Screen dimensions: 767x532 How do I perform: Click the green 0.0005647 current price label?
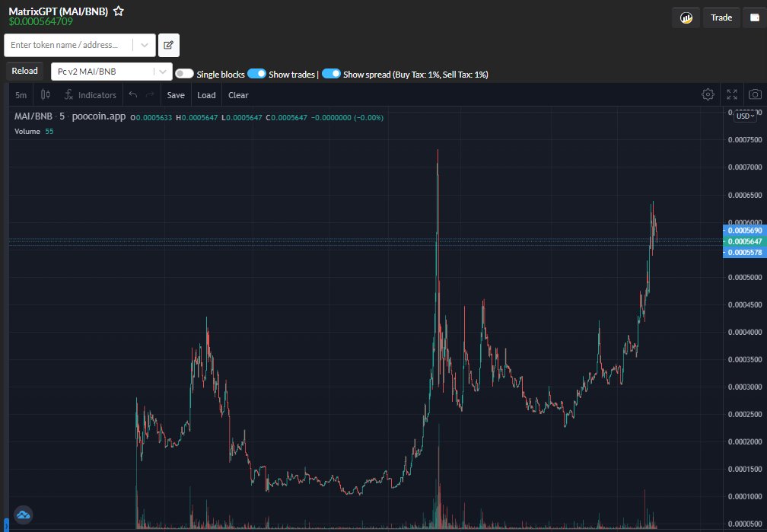coord(744,241)
